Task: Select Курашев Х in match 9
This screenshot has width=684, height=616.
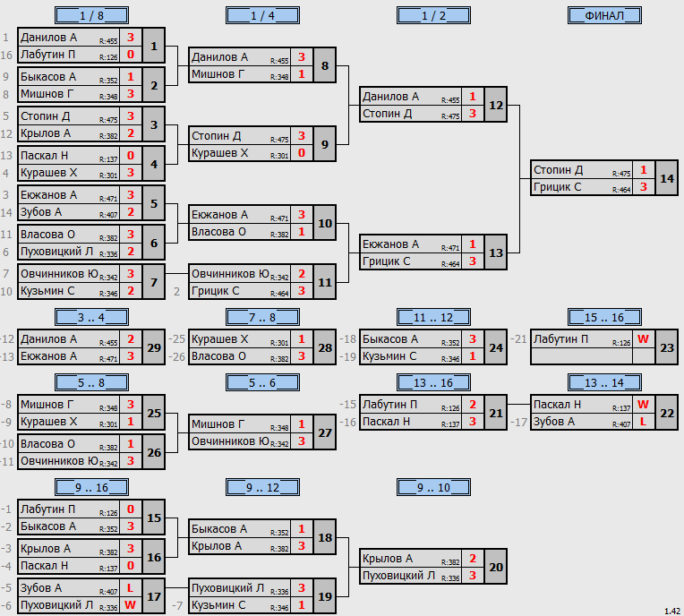Action: click(x=219, y=153)
